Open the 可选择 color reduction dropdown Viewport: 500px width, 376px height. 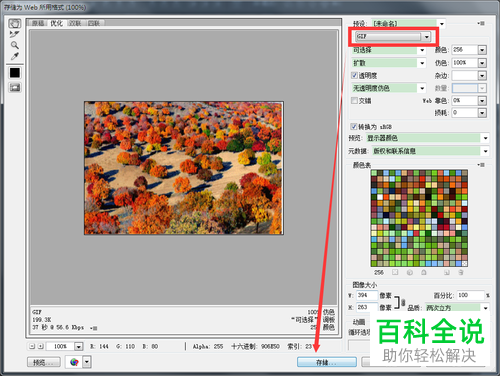tap(389, 50)
